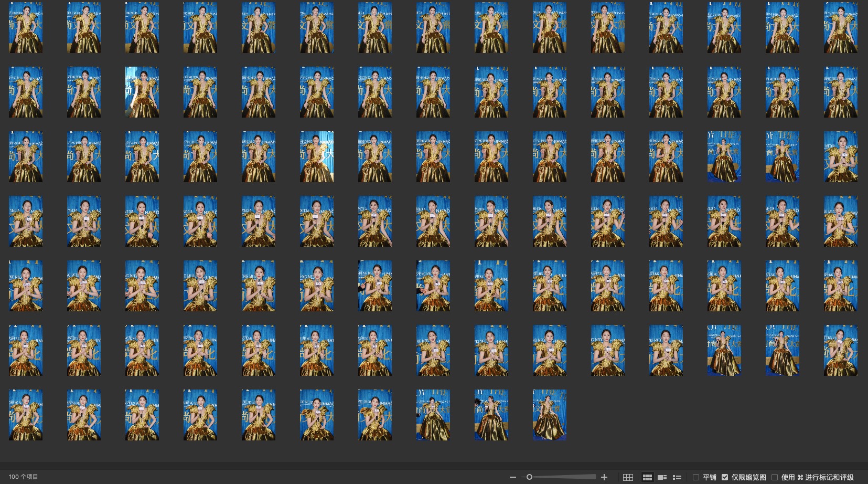This screenshot has height=484, width=868.
Task: Uncheck the 仅限缩览图 checkbox
Action: point(725,477)
